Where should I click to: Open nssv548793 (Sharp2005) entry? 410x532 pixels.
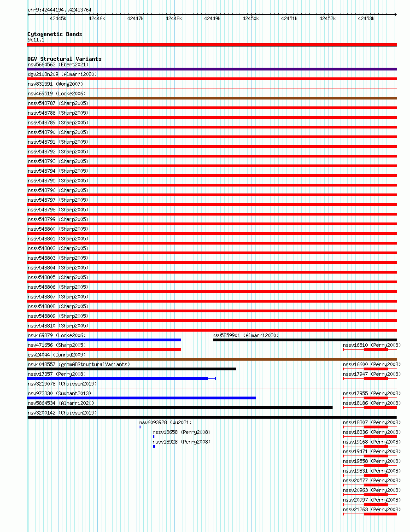[x=58, y=161]
